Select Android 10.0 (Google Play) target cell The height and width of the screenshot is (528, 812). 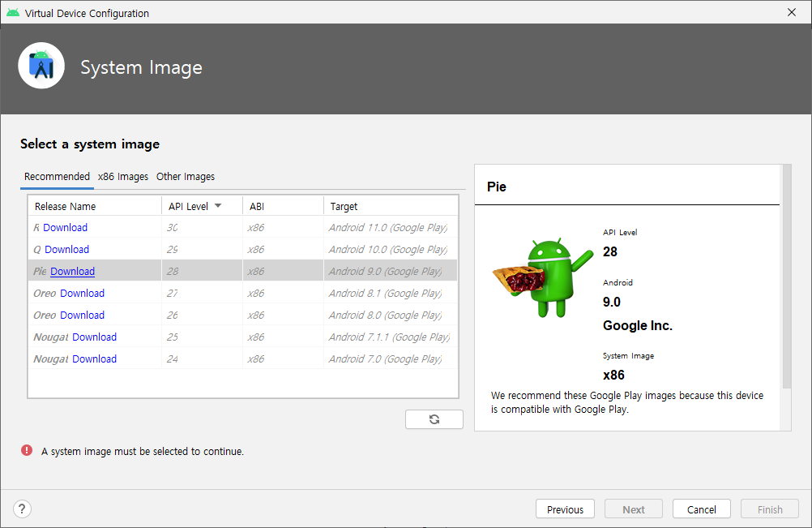391,249
